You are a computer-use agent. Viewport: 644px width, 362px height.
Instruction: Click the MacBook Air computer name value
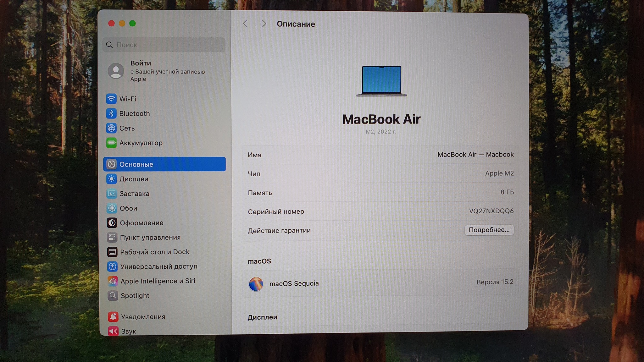tap(475, 155)
